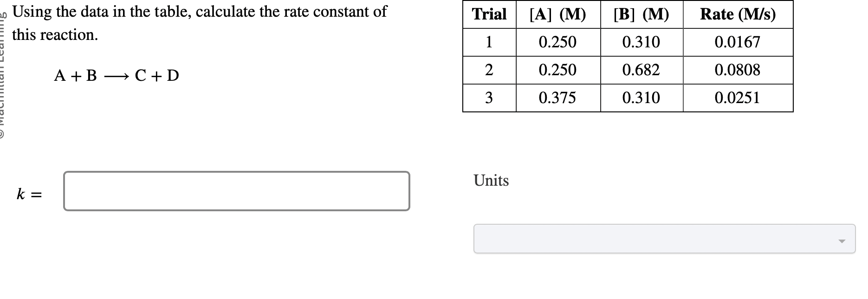Click the rate value 0.0167 in Trial 1
The height and width of the screenshot is (299, 868).
tap(738, 42)
